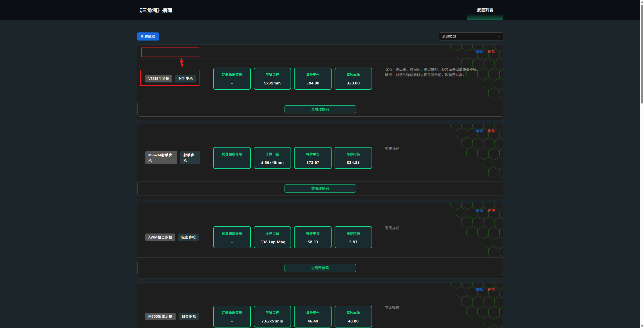644x328 pixels.
Task: Edit the AWM狙击步枪 weapon card
Action: coord(479,210)
